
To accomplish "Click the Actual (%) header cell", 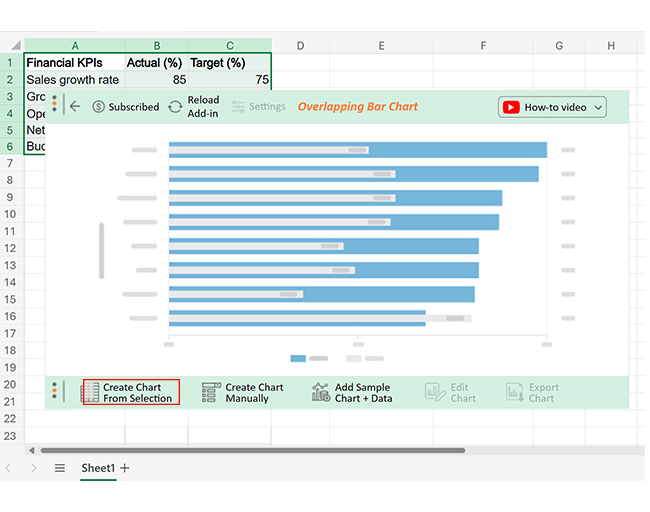I will pyautogui.click(x=157, y=63).
